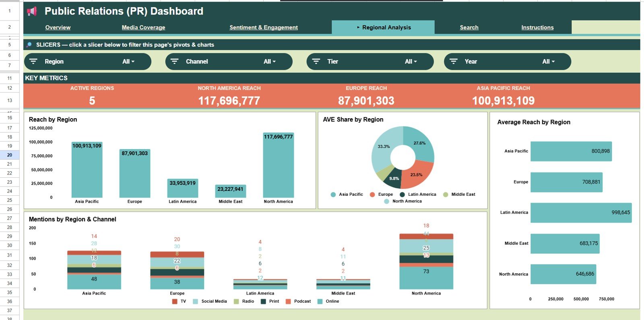Click the 800,898 Asia Pacific average reach bar
Viewport: 644px width, 320px height.
571,151
